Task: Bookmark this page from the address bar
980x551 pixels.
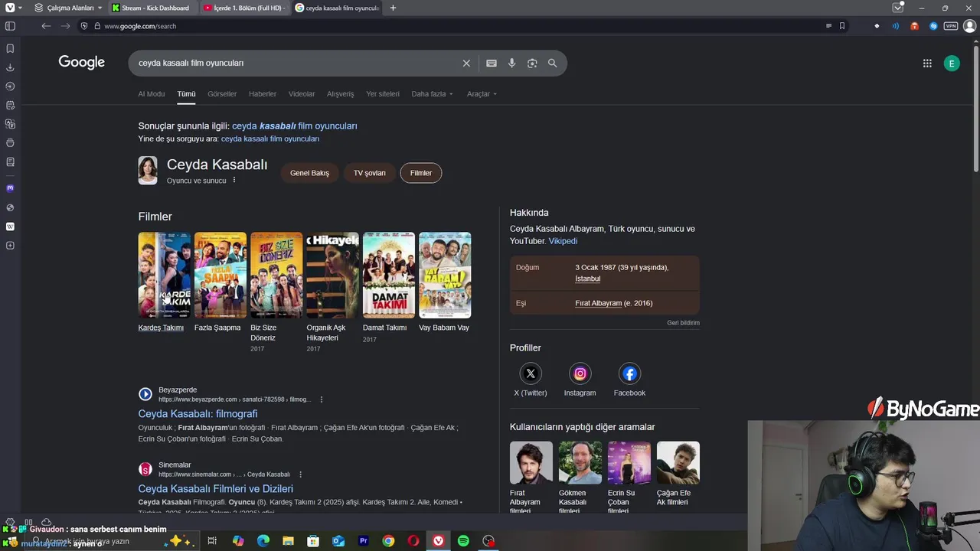Action: (x=842, y=26)
